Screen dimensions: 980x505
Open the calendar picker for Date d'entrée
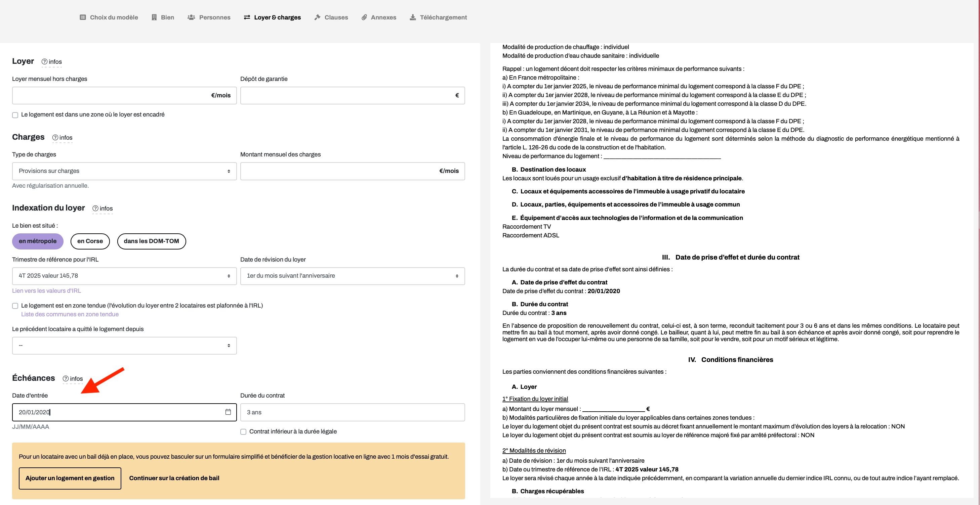pos(228,412)
